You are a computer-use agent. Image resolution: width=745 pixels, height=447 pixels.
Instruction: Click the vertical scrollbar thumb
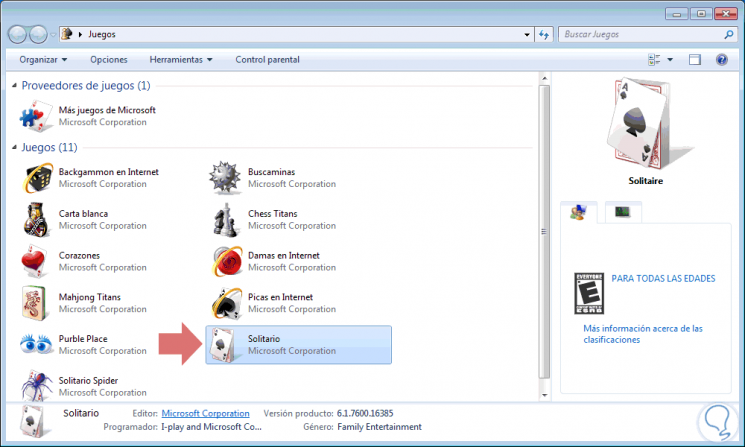pyautogui.click(x=544, y=232)
